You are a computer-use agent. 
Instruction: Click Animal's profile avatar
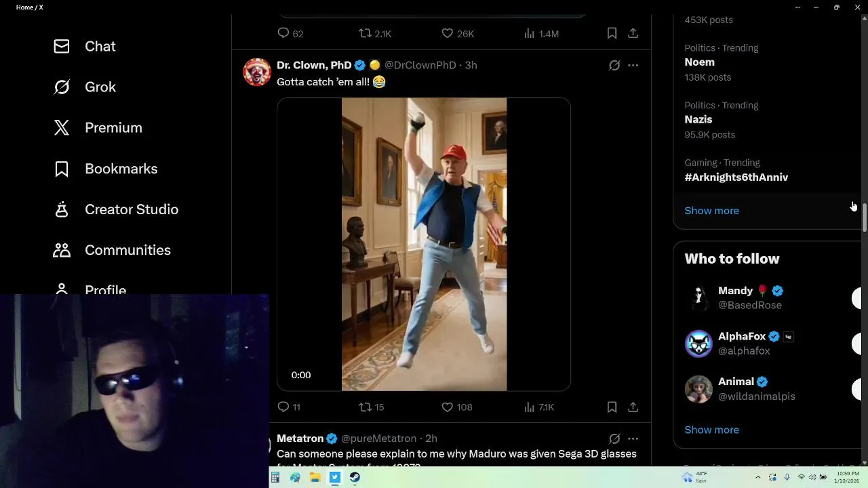coord(698,389)
